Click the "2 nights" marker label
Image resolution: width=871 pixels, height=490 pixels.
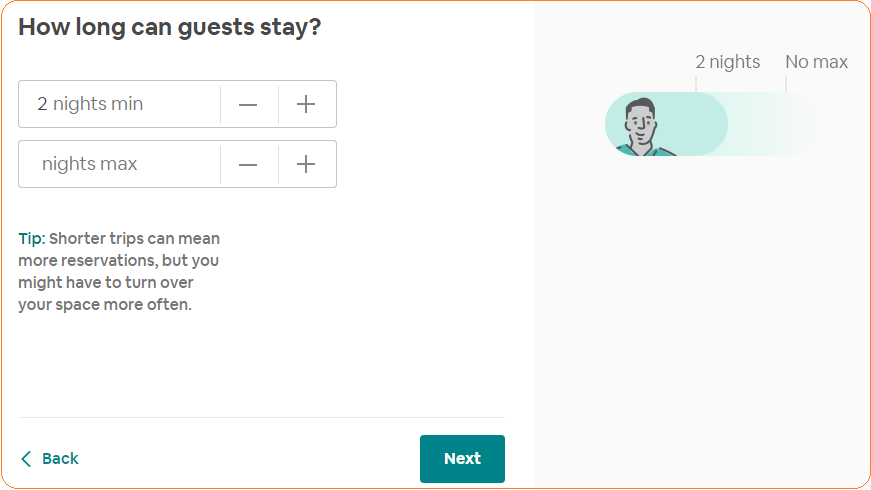click(728, 62)
